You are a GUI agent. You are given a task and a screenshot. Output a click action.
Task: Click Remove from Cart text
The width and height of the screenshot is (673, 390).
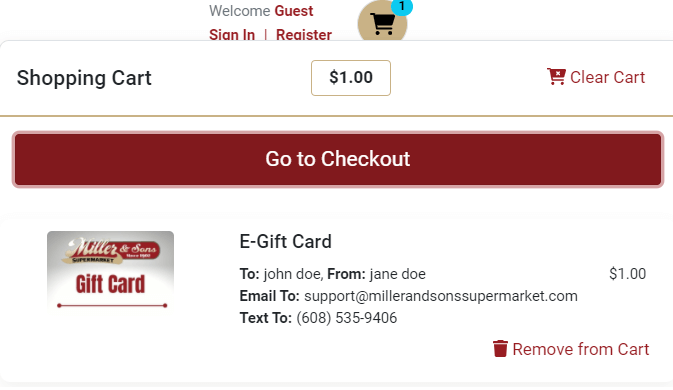click(x=581, y=349)
